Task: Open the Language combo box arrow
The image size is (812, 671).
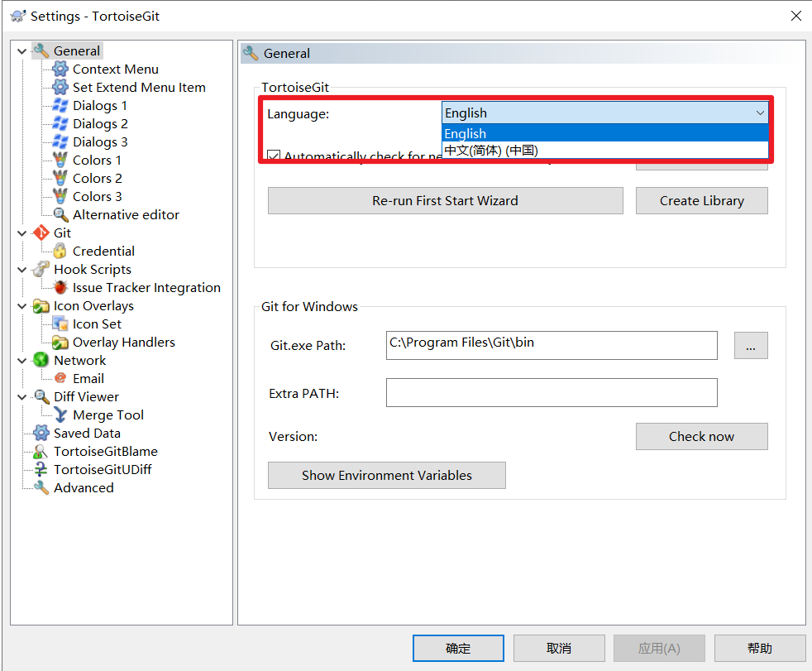Action: 760,113
